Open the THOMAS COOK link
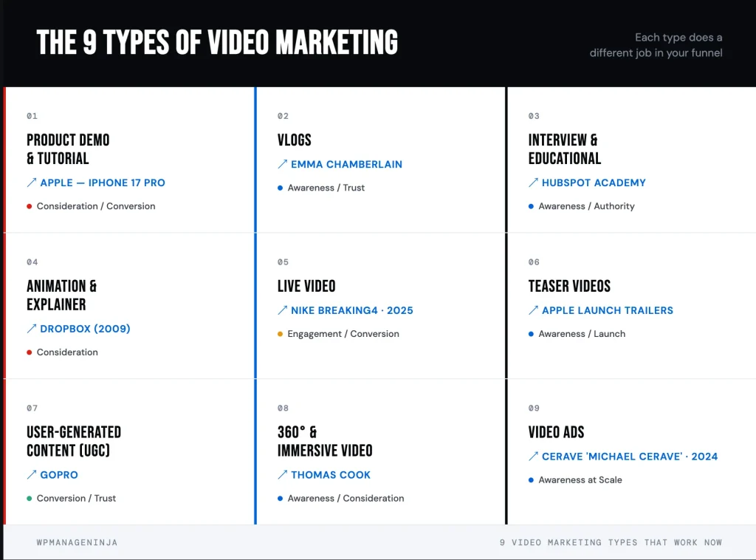This screenshot has height=560, width=756. click(x=331, y=474)
